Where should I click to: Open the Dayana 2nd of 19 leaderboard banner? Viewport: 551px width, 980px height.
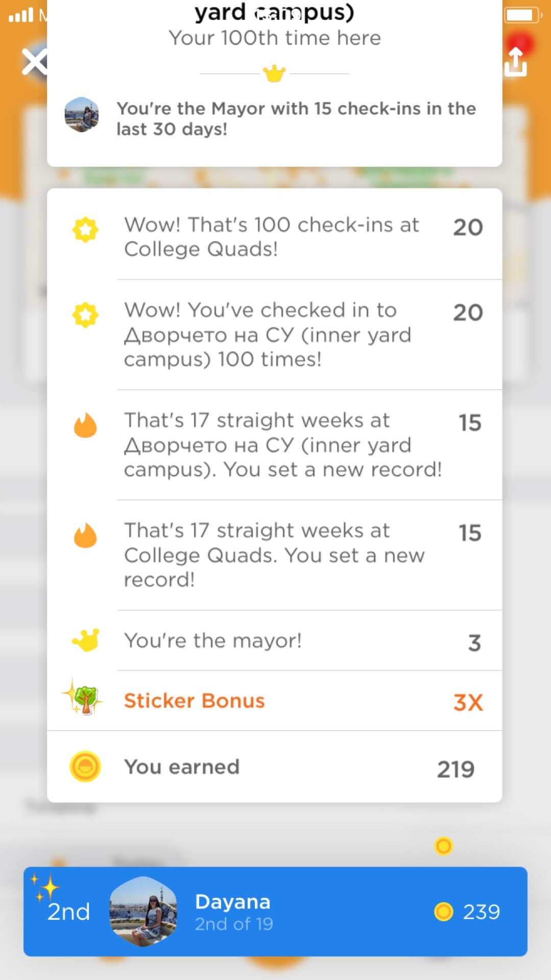click(x=275, y=912)
